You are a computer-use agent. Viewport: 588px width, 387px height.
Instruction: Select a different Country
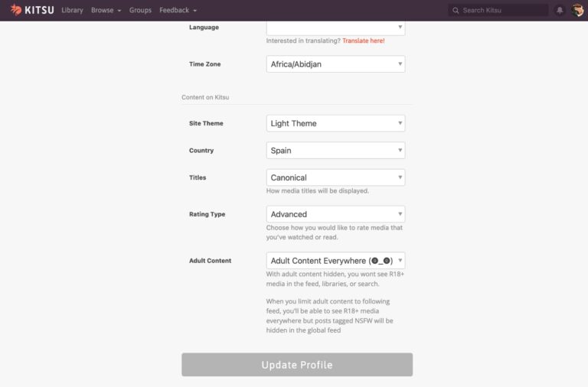335,151
